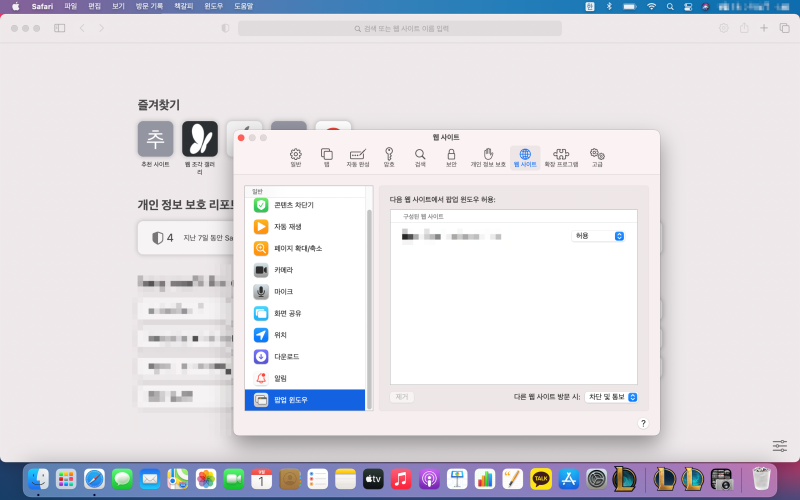Image resolution: width=800 pixels, height=500 pixels.
Task: Go forward with the toolbar arrow
Action: (102, 28)
